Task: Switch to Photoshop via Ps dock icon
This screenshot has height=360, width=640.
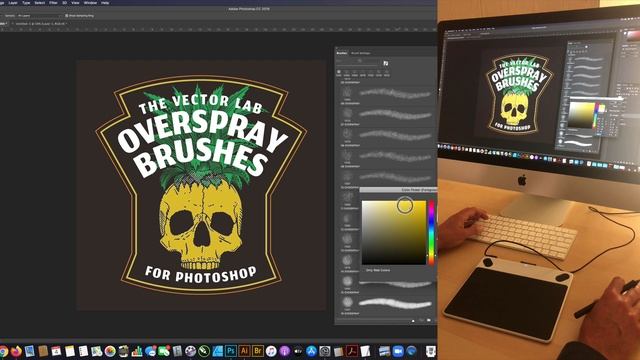Action: point(231,351)
